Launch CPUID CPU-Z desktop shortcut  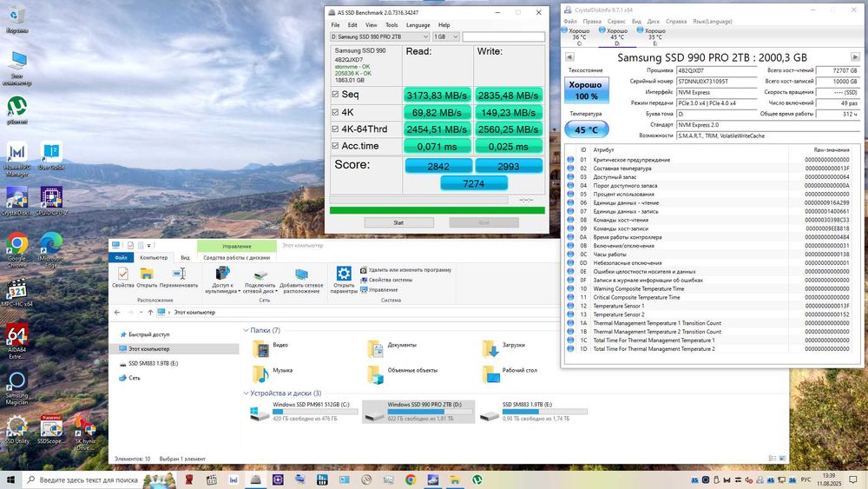coord(51,201)
